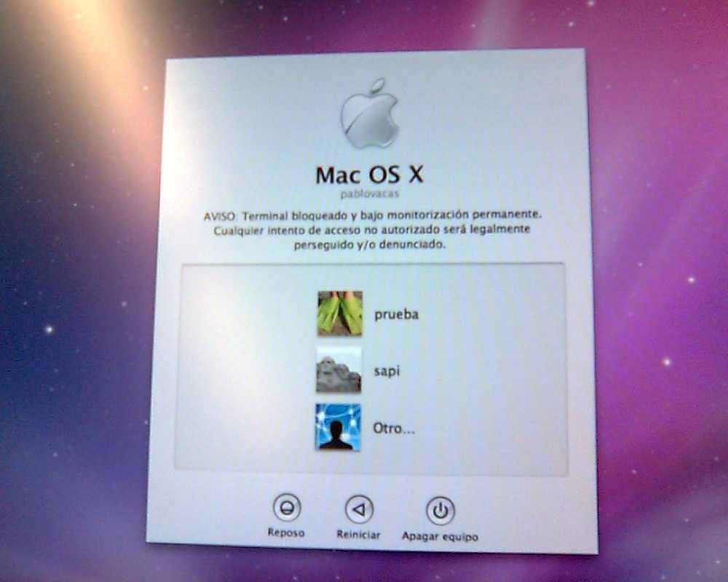Click the Reposo label
This screenshot has width=728, height=582.
(x=286, y=533)
